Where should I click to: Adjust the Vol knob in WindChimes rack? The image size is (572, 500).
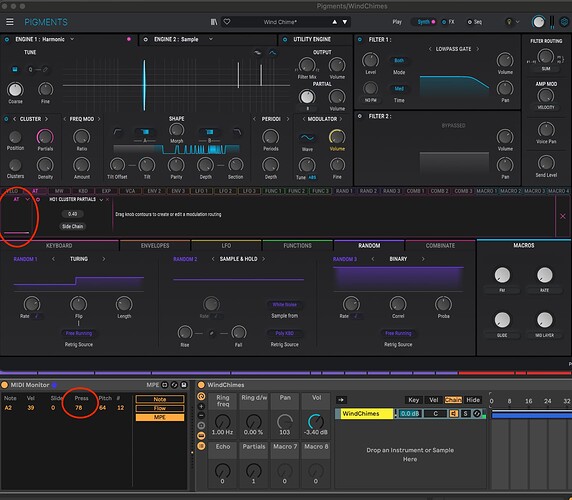coord(316,421)
